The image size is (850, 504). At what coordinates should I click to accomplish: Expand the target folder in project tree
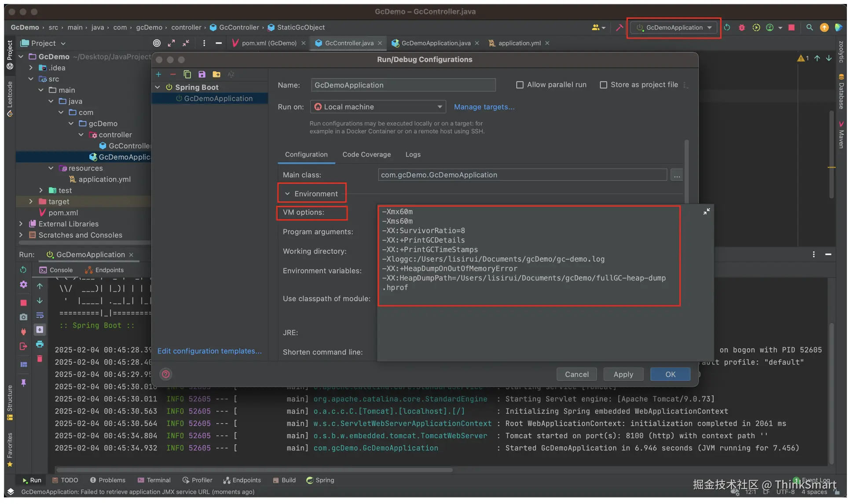pos(31,201)
